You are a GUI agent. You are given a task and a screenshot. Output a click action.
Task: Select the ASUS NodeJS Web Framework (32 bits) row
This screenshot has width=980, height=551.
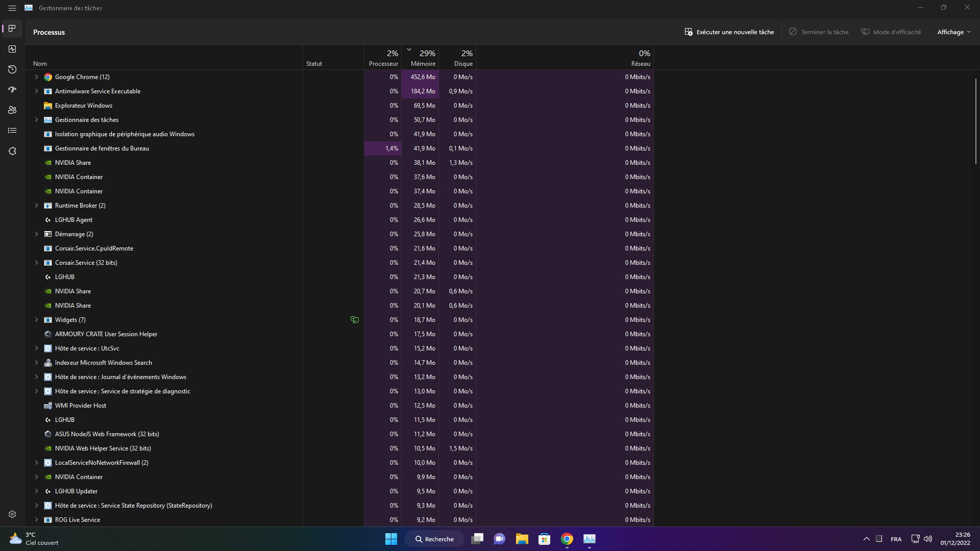tap(339, 434)
